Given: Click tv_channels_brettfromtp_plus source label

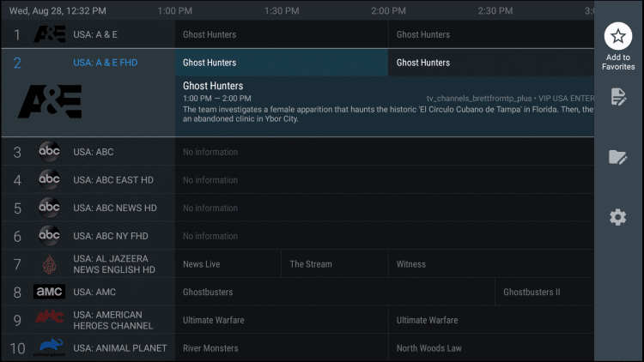Looking at the screenshot, I should (x=479, y=99).
